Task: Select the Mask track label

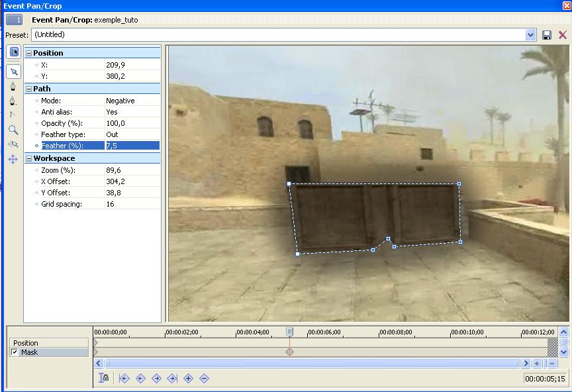Action: click(30, 352)
